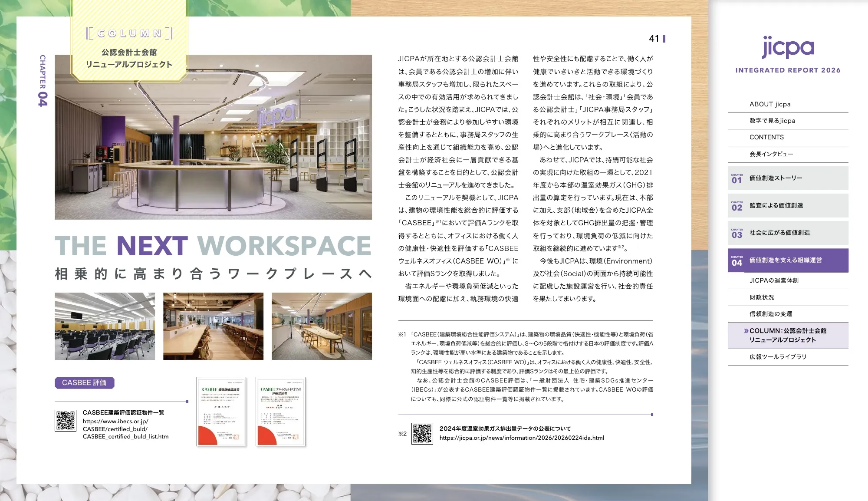Open JICPAの運営体制 subsection
Viewport: 868px width, 501px height.
click(x=788, y=280)
